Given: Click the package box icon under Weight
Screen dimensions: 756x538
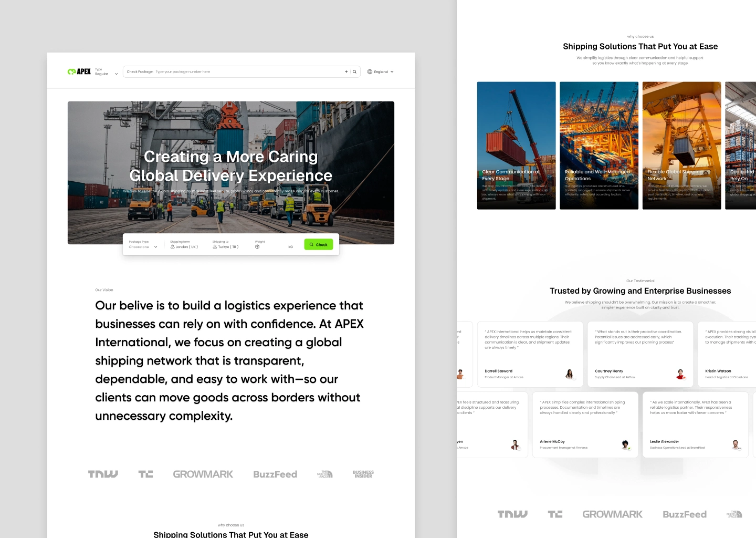Looking at the screenshot, I should click(257, 246).
